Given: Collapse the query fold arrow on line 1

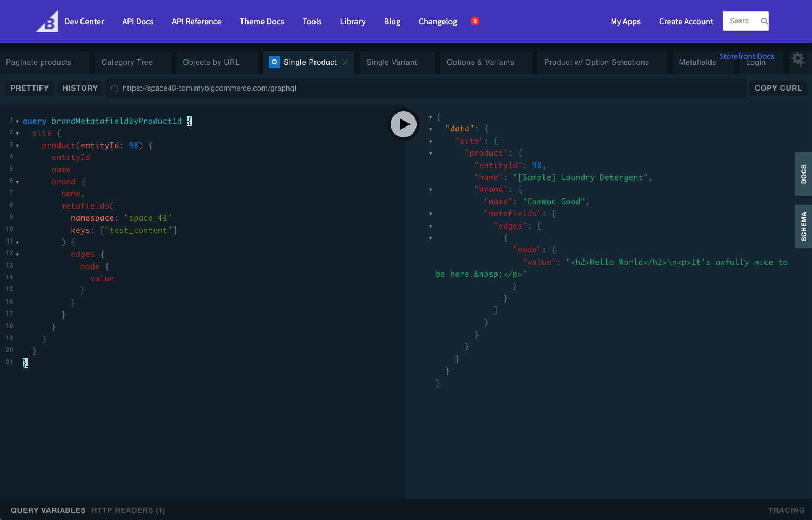Looking at the screenshot, I should 17,122.
